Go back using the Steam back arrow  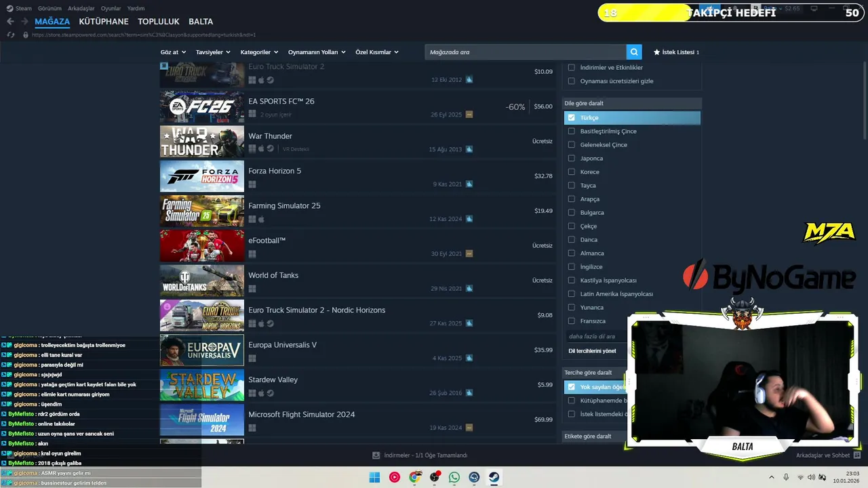pyautogui.click(x=10, y=22)
